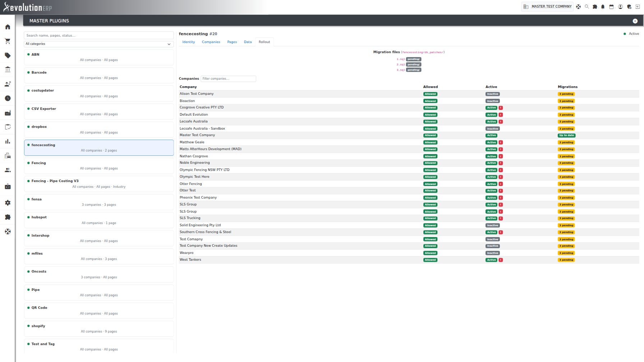Click the log out icon

coord(638,6)
